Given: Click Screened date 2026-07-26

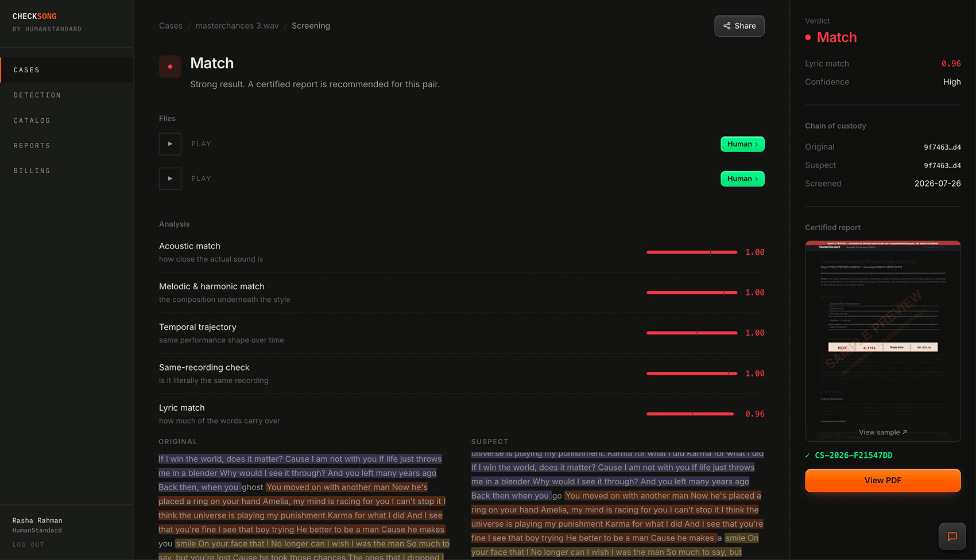Looking at the screenshot, I should (x=938, y=184).
